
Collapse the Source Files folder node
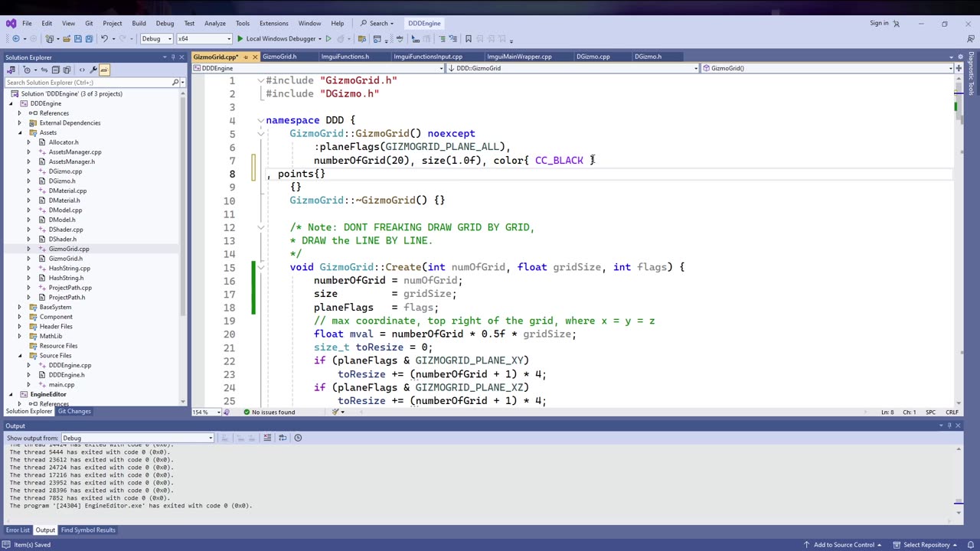[20, 356]
